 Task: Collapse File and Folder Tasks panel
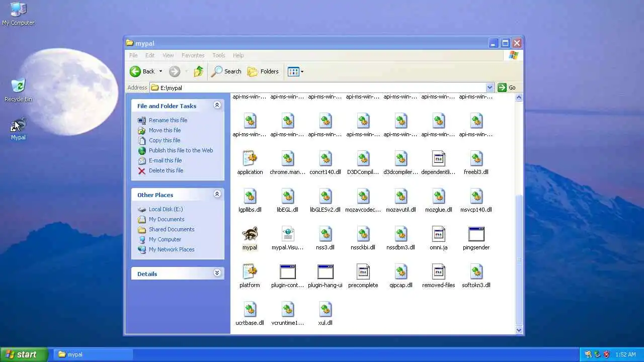pos(217,105)
